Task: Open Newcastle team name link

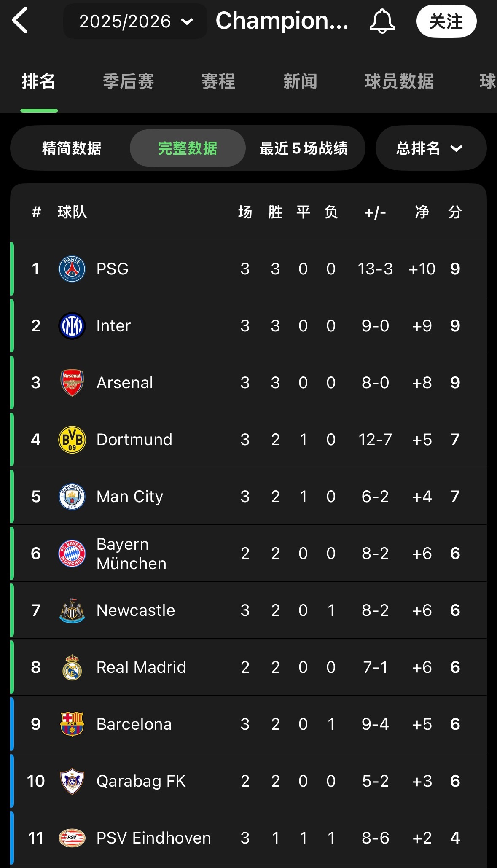Action: [x=136, y=610]
